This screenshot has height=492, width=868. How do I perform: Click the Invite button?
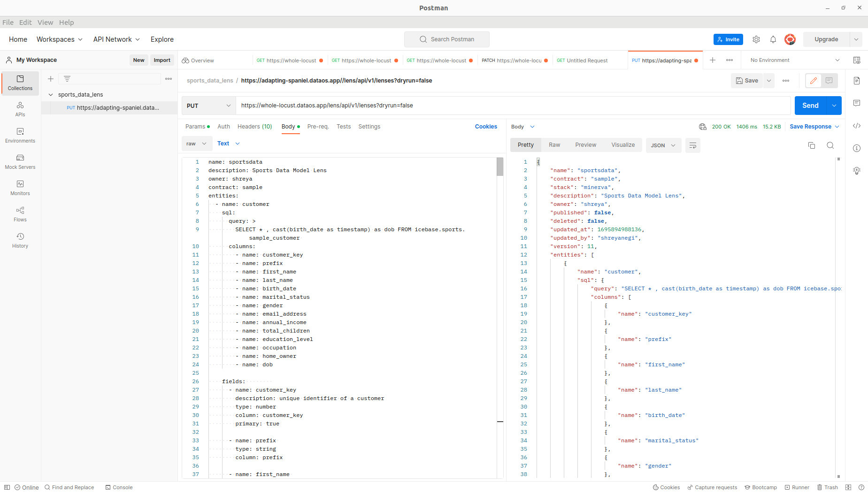click(x=728, y=39)
